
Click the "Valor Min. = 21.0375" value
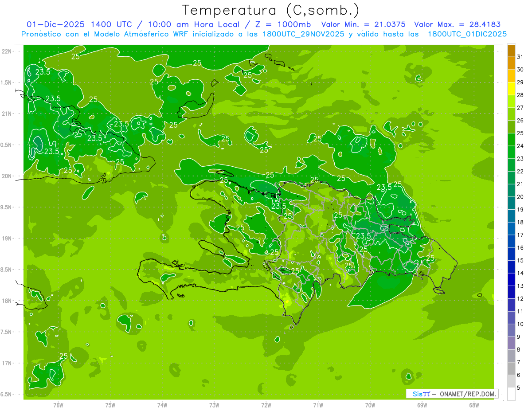(363, 24)
